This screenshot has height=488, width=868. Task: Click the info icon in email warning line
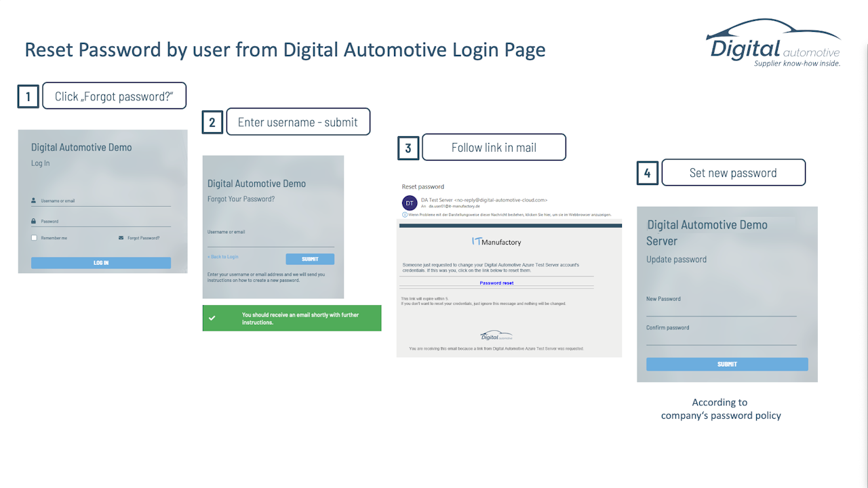(405, 215)
